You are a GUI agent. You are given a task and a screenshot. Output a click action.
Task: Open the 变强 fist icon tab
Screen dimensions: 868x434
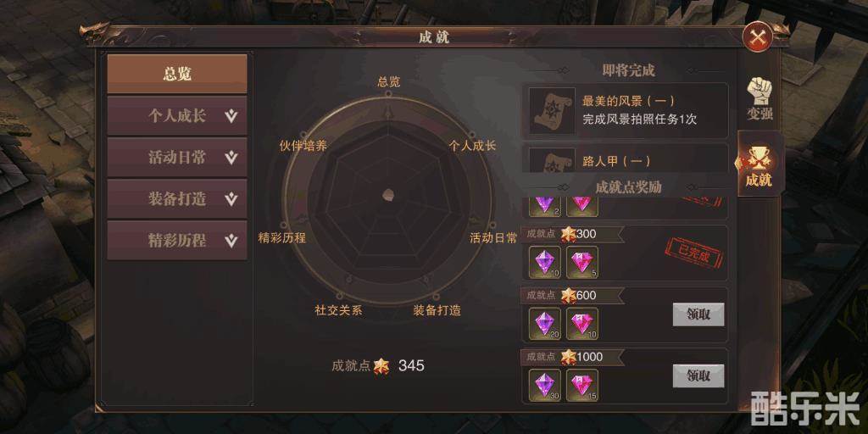tap(759, 98)
